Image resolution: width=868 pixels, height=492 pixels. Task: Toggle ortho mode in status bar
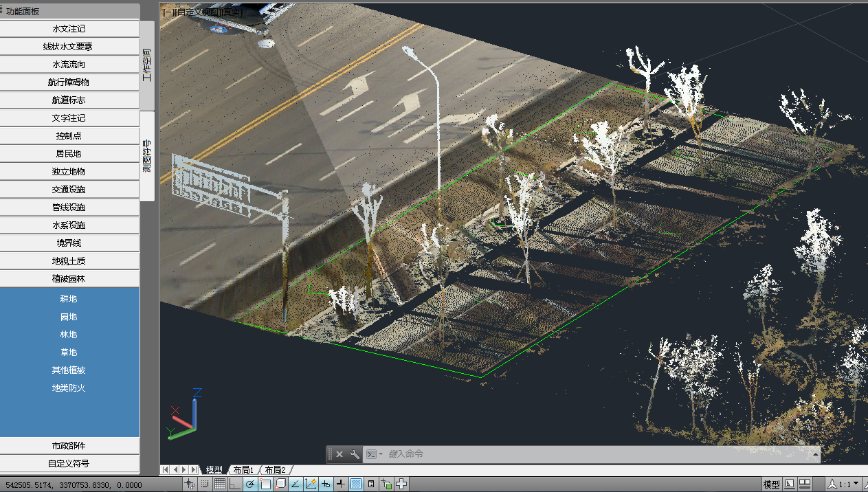(x=235, y=484)
